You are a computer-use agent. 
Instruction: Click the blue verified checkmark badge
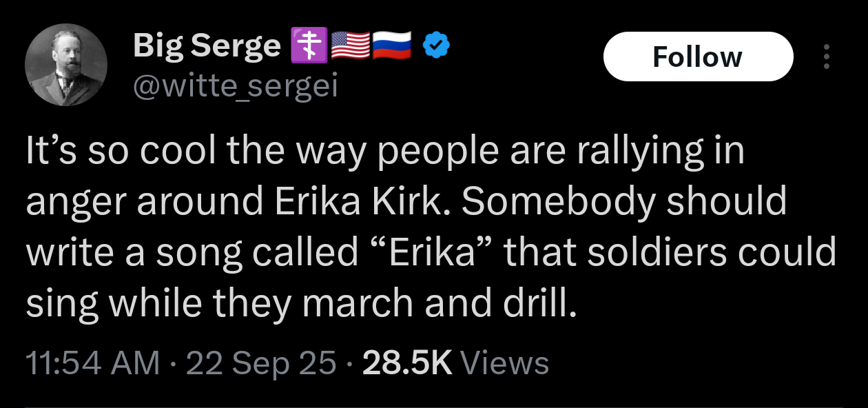[x=435, y=45]
